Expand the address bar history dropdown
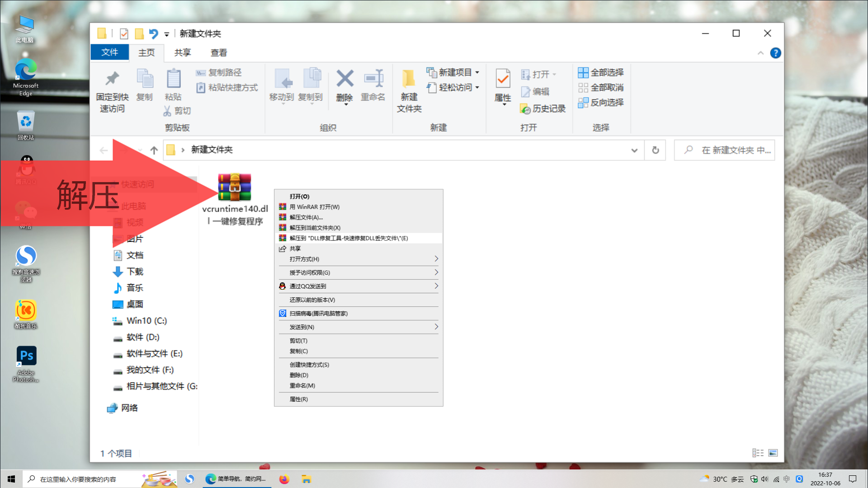This screenshot has height=488, width=868. click(634, 150)
